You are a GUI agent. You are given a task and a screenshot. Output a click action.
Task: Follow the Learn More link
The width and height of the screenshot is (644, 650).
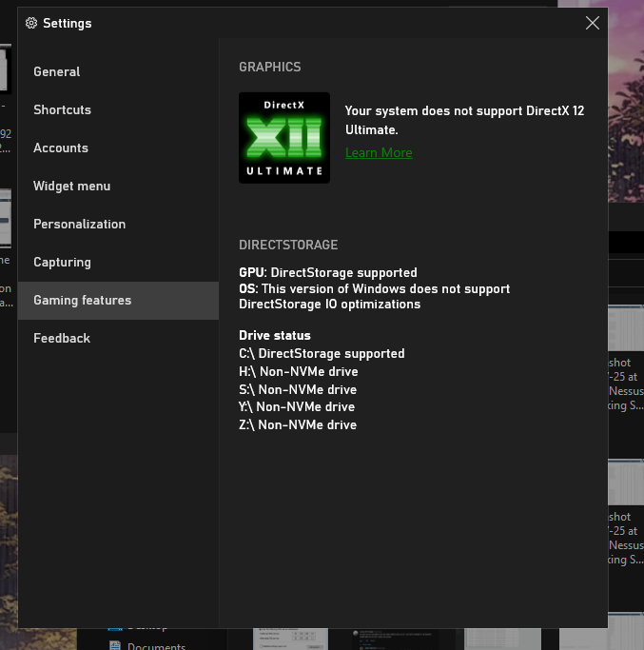379,152
